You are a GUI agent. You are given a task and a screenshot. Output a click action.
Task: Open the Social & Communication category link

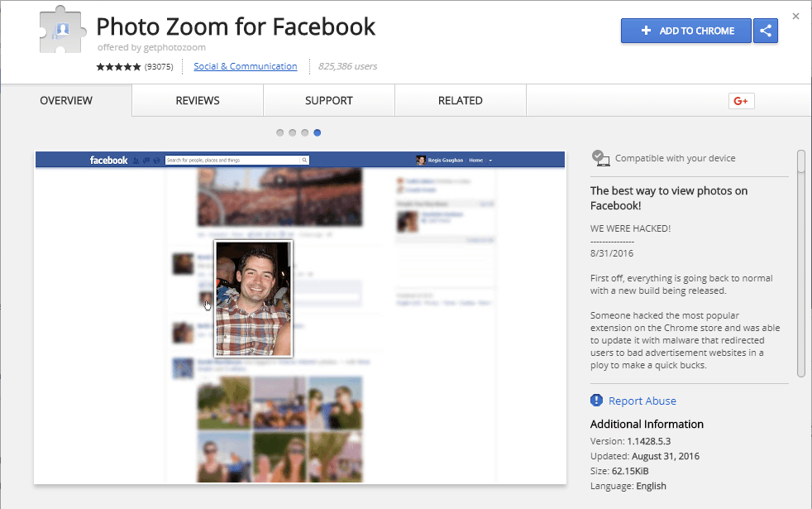click(x=246, y=66)
